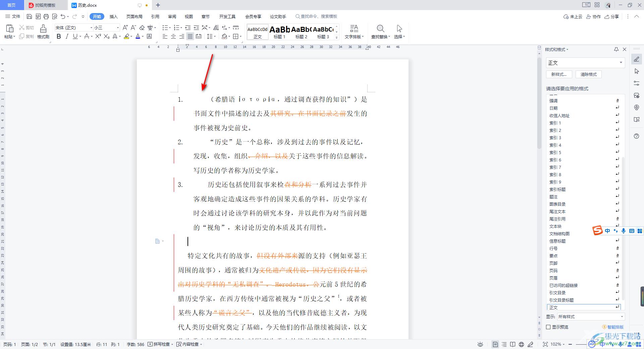Toggle italic formatting
The height and width of the screenshot is (349, 644).
67,36
